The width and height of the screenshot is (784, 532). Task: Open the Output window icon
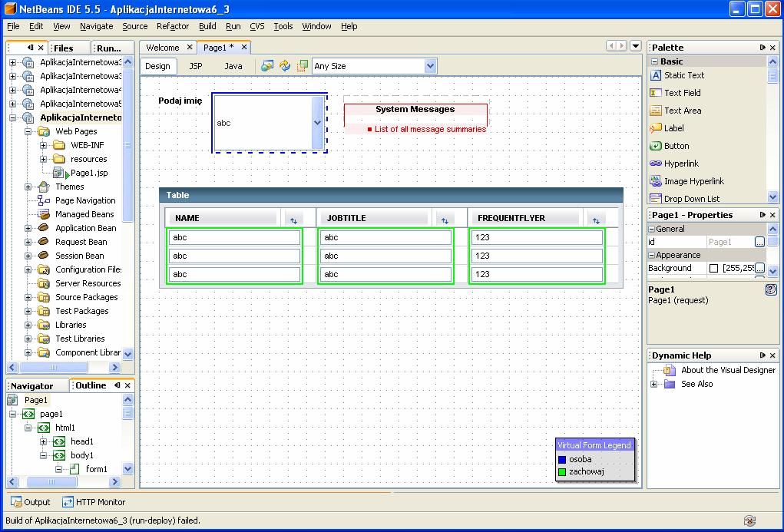click(x=16, y=501)
